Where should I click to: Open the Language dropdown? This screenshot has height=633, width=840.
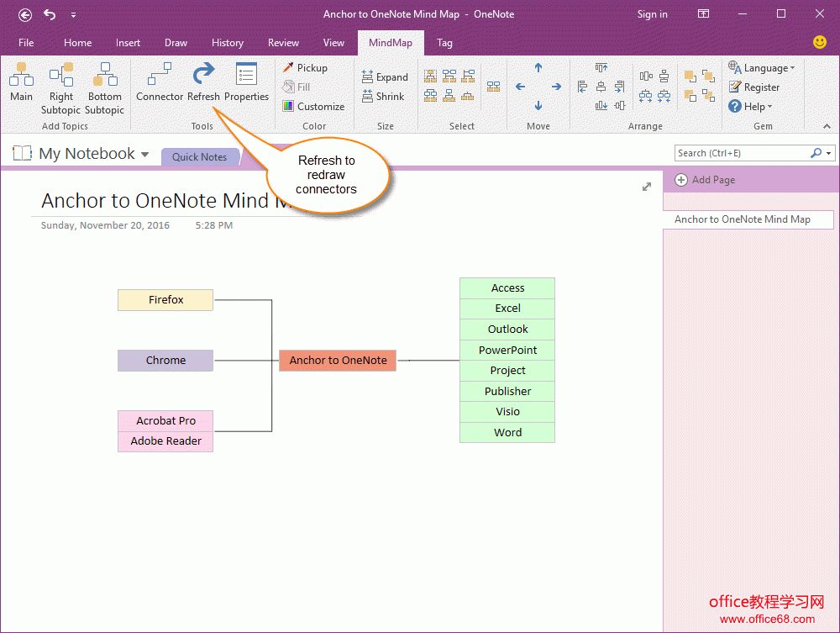pyautogui.click(x=761, y=68)
